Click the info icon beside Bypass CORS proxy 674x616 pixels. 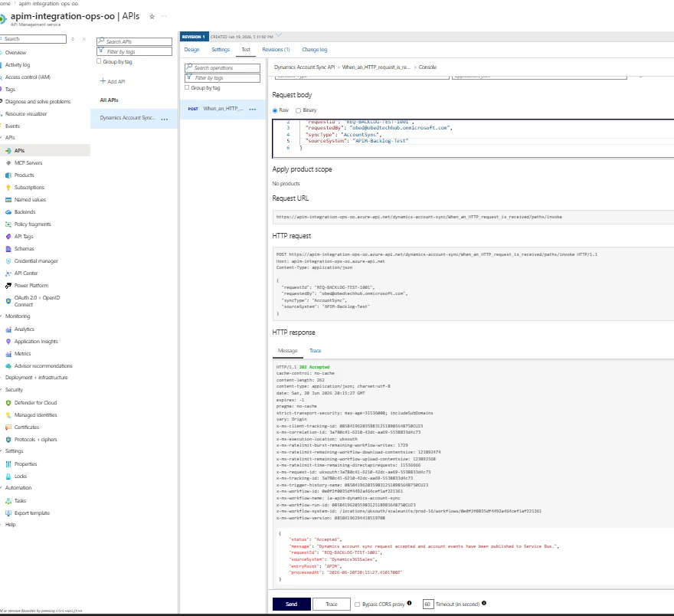[409, 603]
